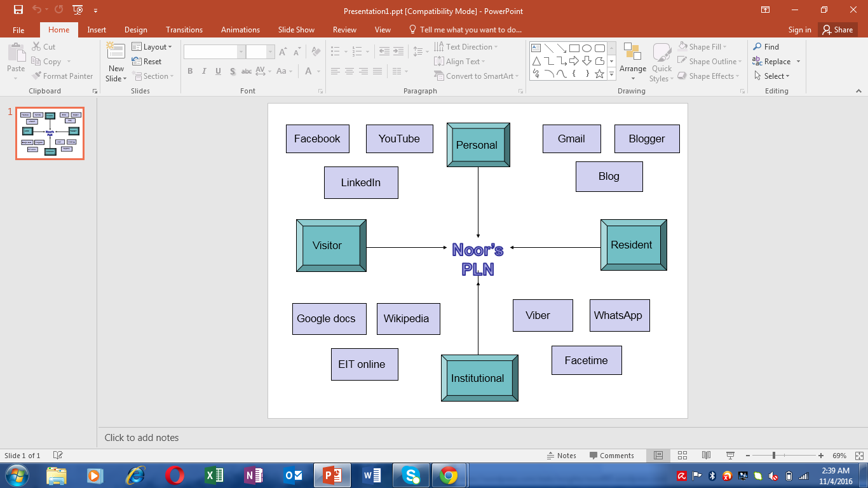This screenshot has width=868, height=488.
Task: Click the New Slide icon
Action: (x=116, y=51)
